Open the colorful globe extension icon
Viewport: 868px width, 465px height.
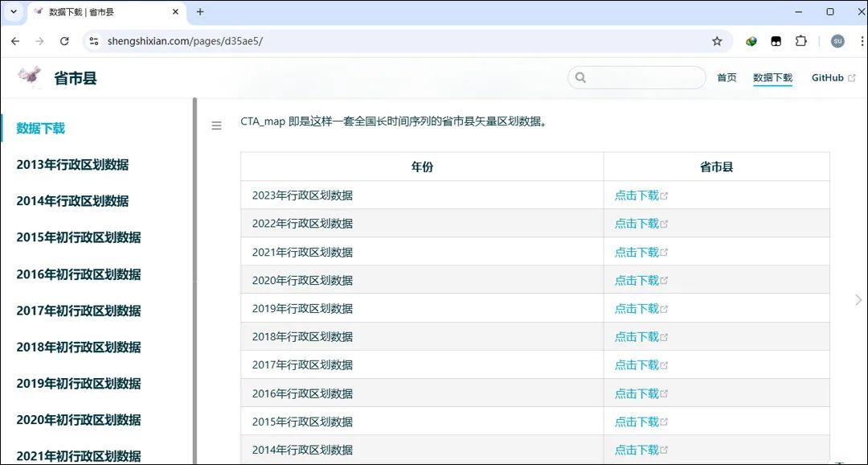tap(751, 41)
